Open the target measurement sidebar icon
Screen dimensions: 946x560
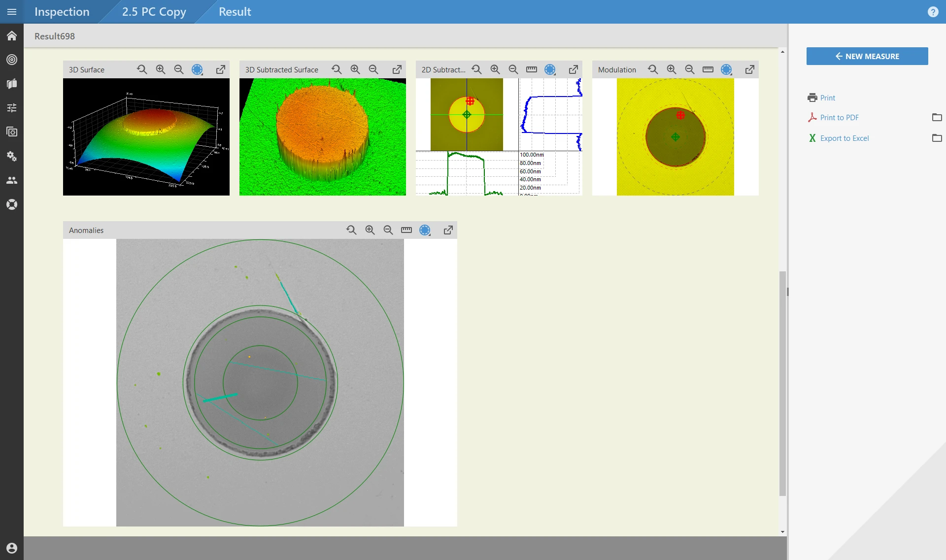click(12, 60)
